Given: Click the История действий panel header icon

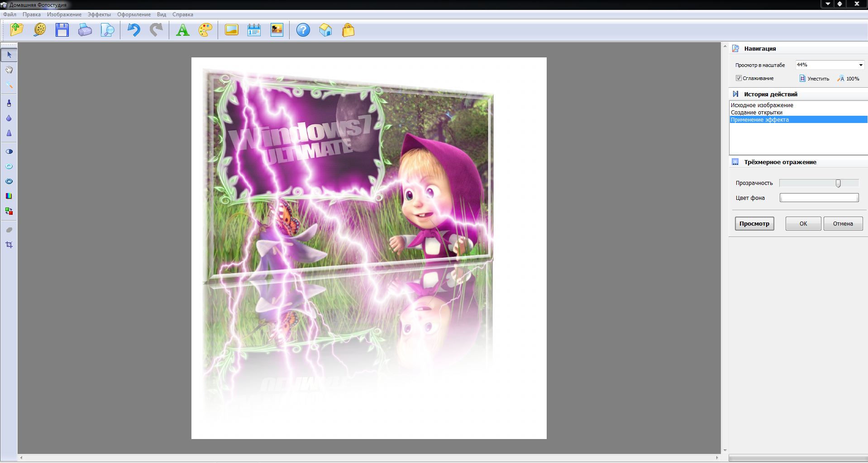Looking at the screenshot, I should (x=735, y=94).
